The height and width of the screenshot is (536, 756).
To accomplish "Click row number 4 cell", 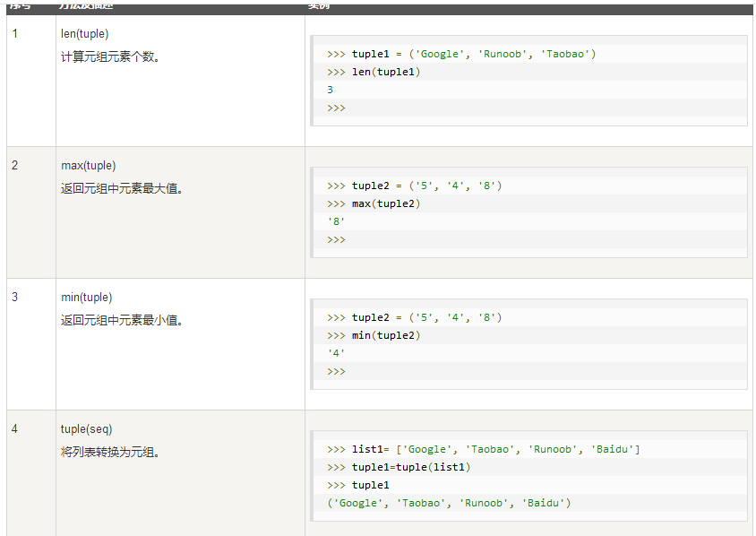I will point(15,429).
